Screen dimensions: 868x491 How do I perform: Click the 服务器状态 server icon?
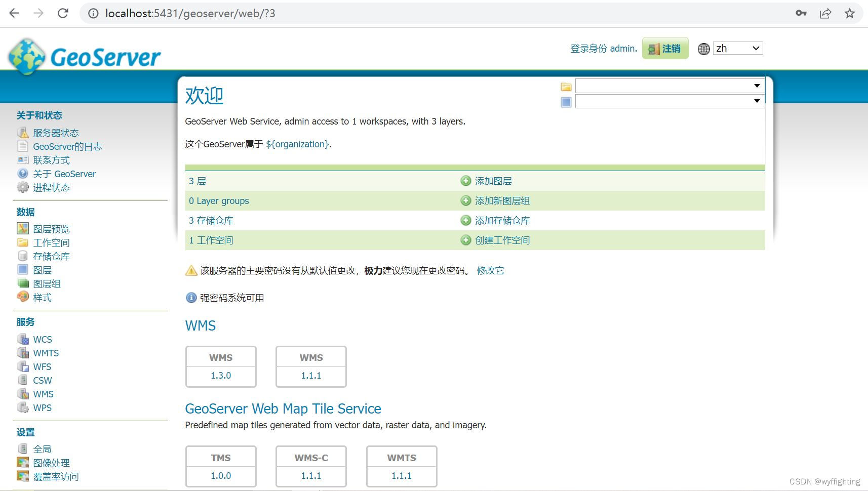pos(23,132)
